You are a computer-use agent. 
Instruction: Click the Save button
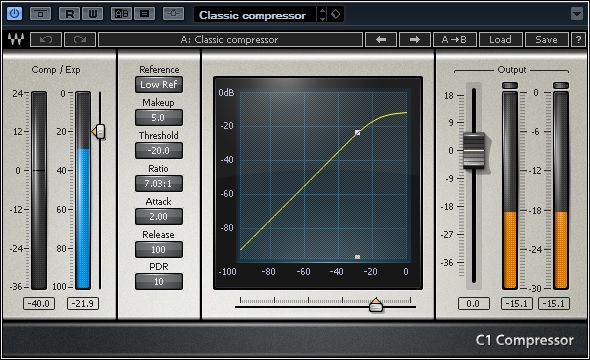tap(546, 39)
